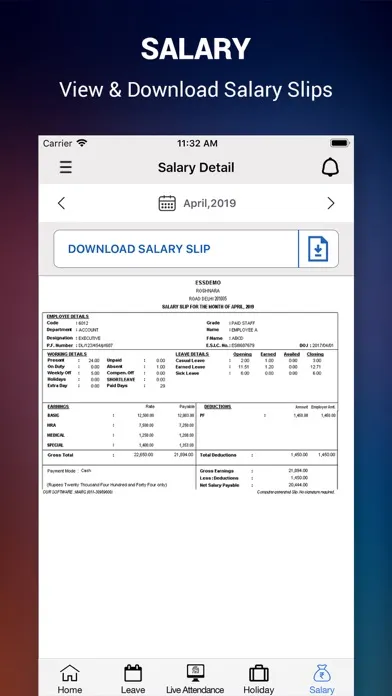Tap EMPLOYEE DETAILS heading
Image resolution: width=392 pixels, height=696 pixels.
pos(67,316)
